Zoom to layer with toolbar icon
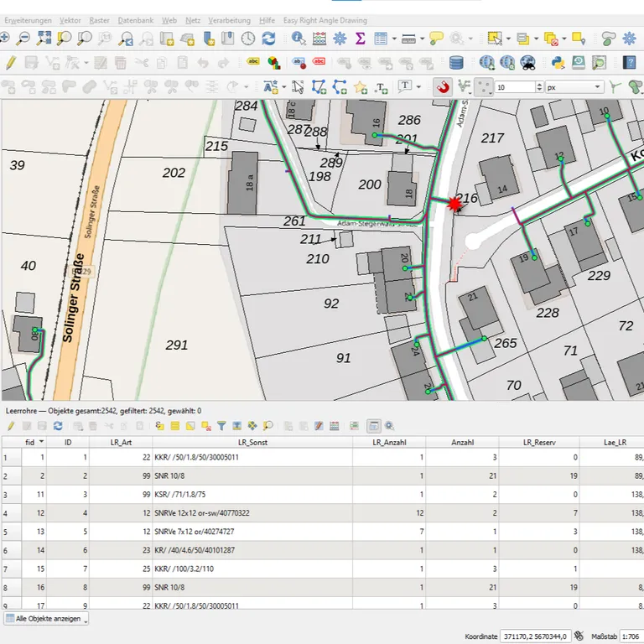Viewport: 644px width, 644px height. (85, 39)
